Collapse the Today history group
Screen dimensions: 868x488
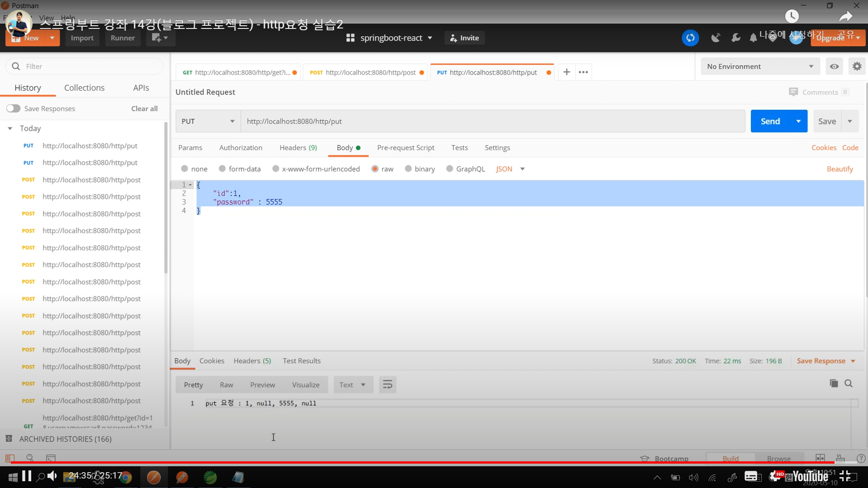point(10,128)
